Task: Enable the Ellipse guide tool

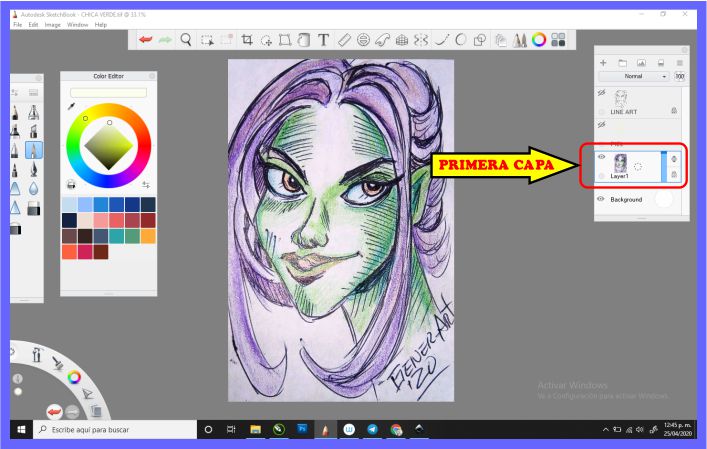Action: coord(363,40)
